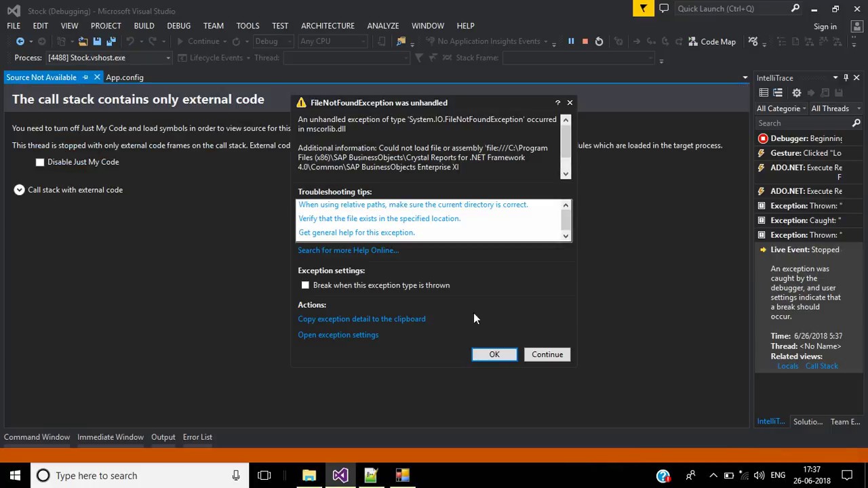Switch to the App.config tab
Viewport: 868px width, 488px height.
click(125, 77)
